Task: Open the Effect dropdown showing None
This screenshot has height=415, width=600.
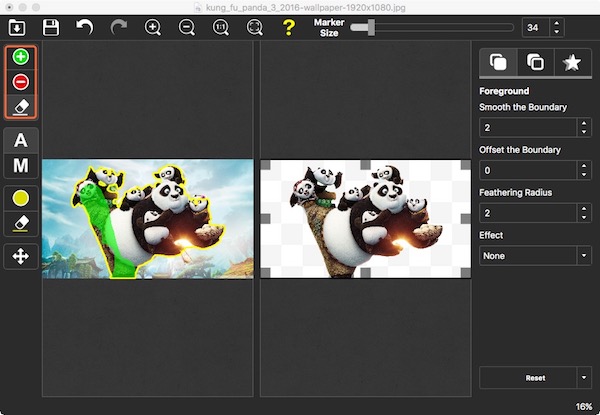Action: click(x=535, y=256)
